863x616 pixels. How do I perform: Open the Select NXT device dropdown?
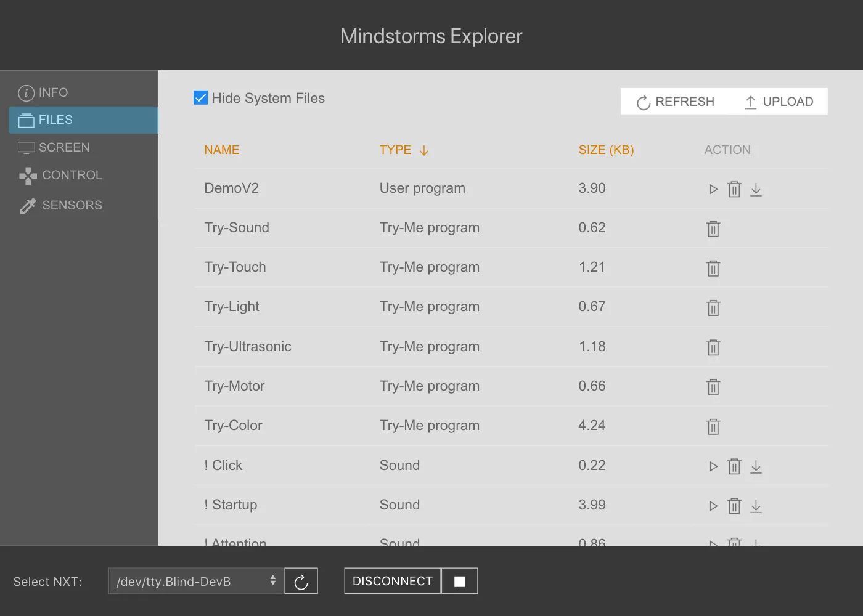click(x=196, y=581)
